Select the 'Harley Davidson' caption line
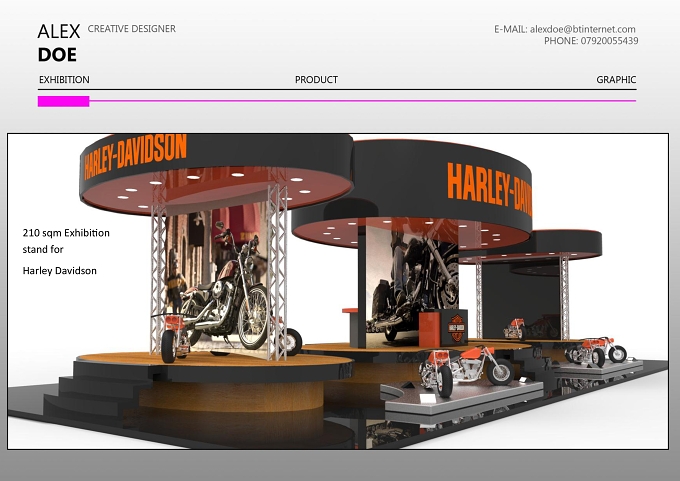This screenshot has width=680, height=481. pyautogui.click(x=59, y=271)
